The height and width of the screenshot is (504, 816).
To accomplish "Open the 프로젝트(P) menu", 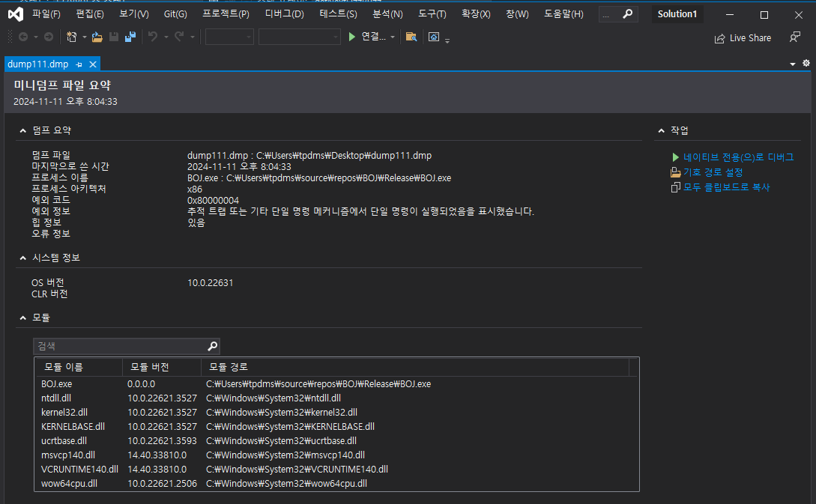I will 226,14.
